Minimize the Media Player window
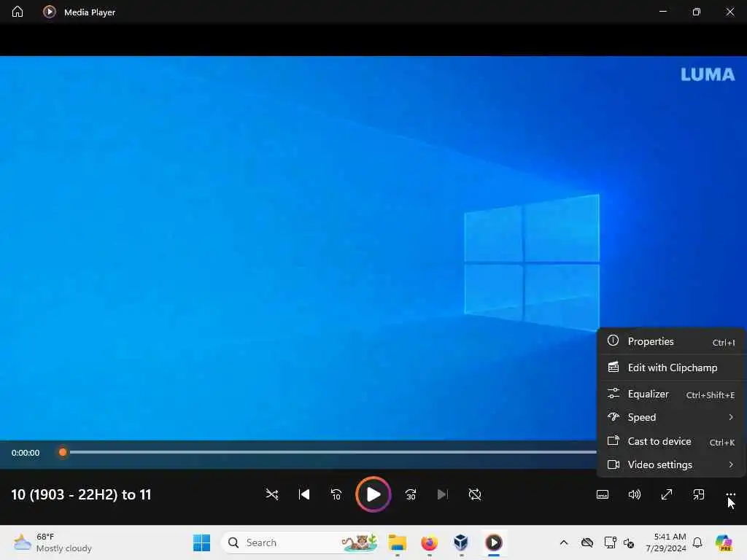 pyautogui.click(x=663, y=12)
